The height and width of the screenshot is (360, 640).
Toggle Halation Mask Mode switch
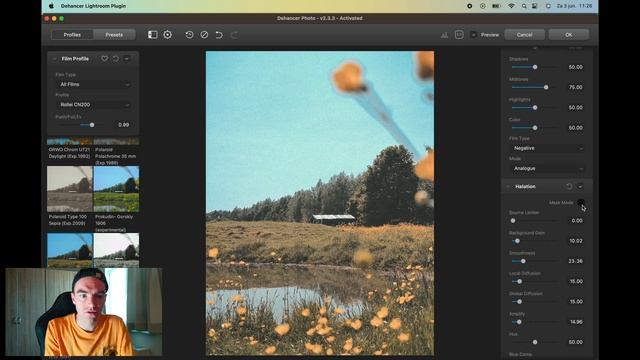point(580,202)
